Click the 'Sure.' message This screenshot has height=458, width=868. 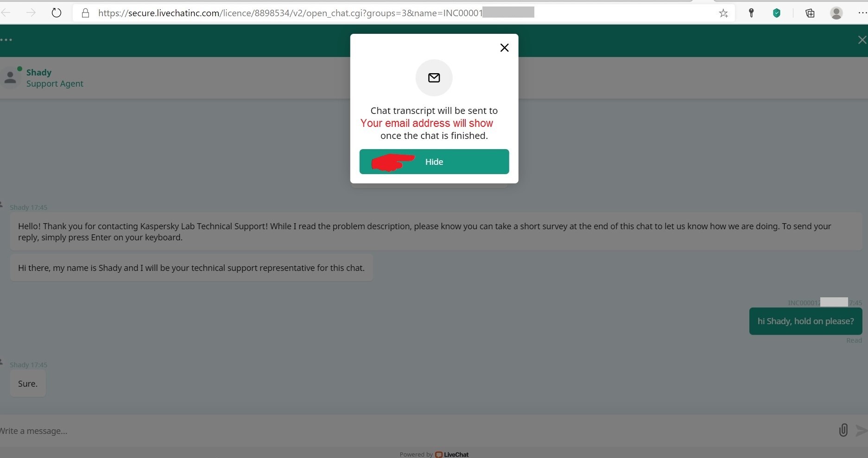click(28, 383)
